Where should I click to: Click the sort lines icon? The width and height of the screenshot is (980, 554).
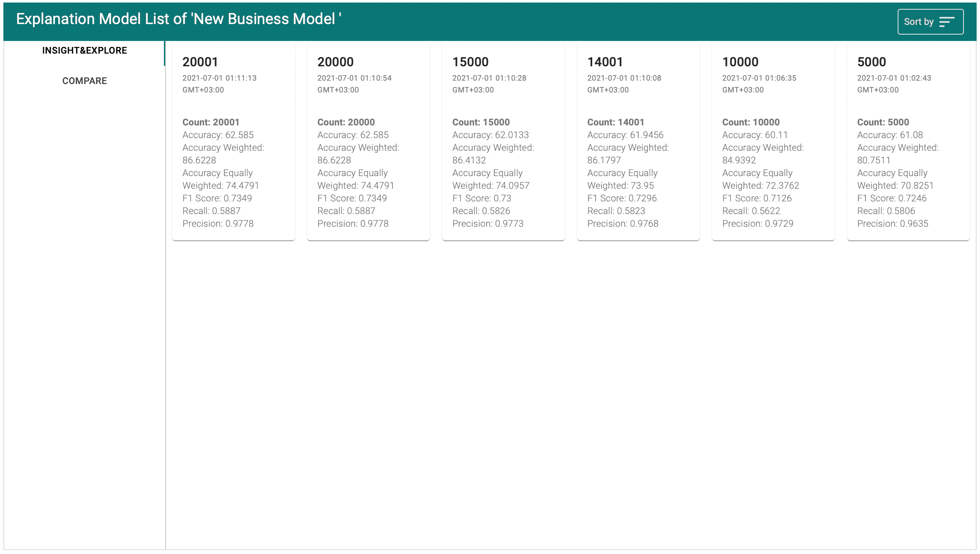(x=947, y=22)
